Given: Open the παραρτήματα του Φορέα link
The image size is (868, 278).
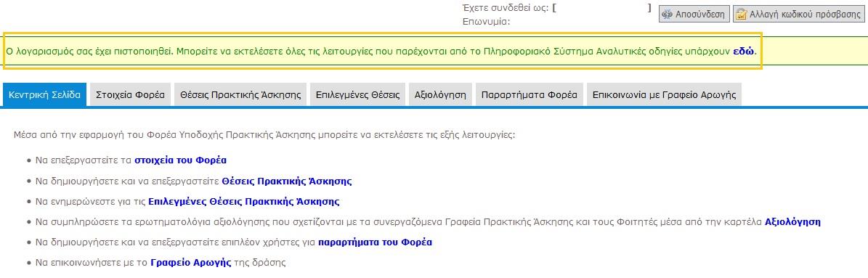Looking at the screenshot, I should (376, 242).
